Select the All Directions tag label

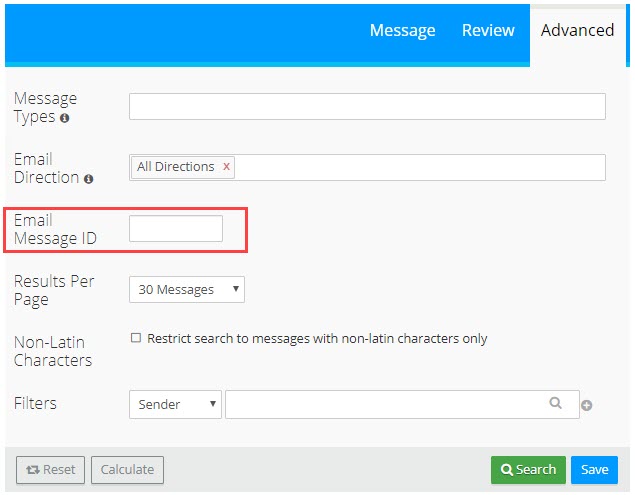click(175, 167)
